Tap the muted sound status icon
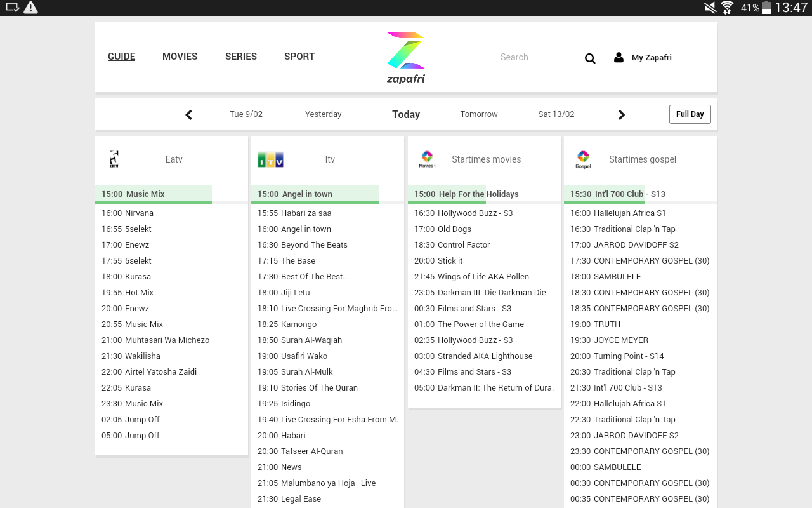 pos(710,8)
